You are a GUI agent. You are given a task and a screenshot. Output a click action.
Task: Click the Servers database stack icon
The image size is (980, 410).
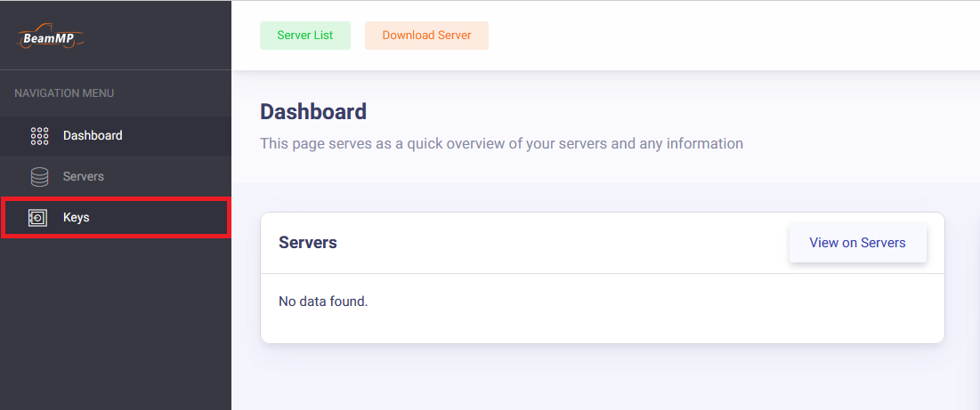39,177
